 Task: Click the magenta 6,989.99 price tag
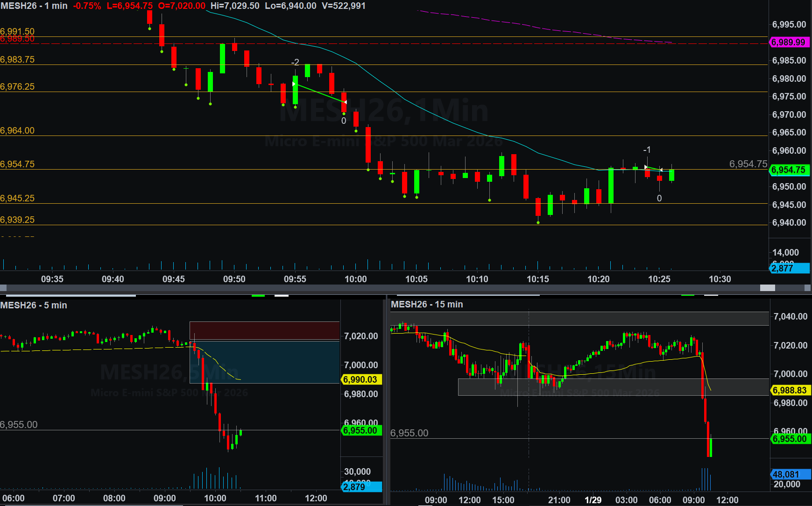(x=789, y=43)
